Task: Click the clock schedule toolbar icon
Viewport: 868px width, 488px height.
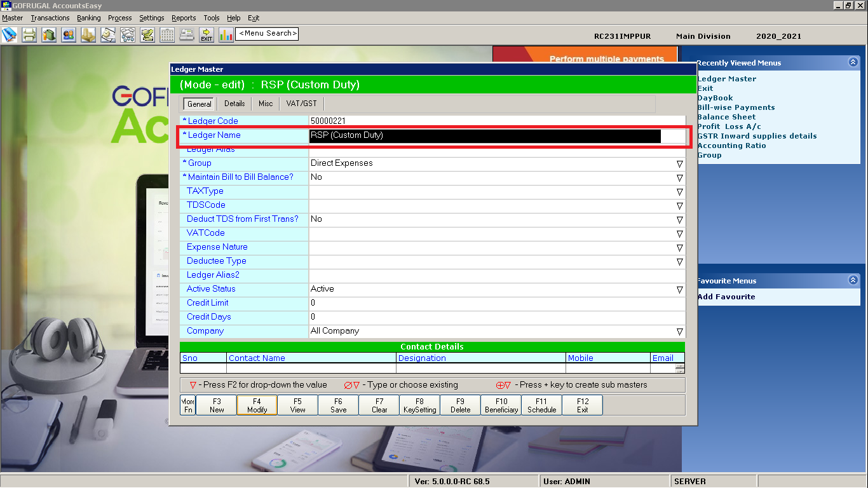Action: 108,34
